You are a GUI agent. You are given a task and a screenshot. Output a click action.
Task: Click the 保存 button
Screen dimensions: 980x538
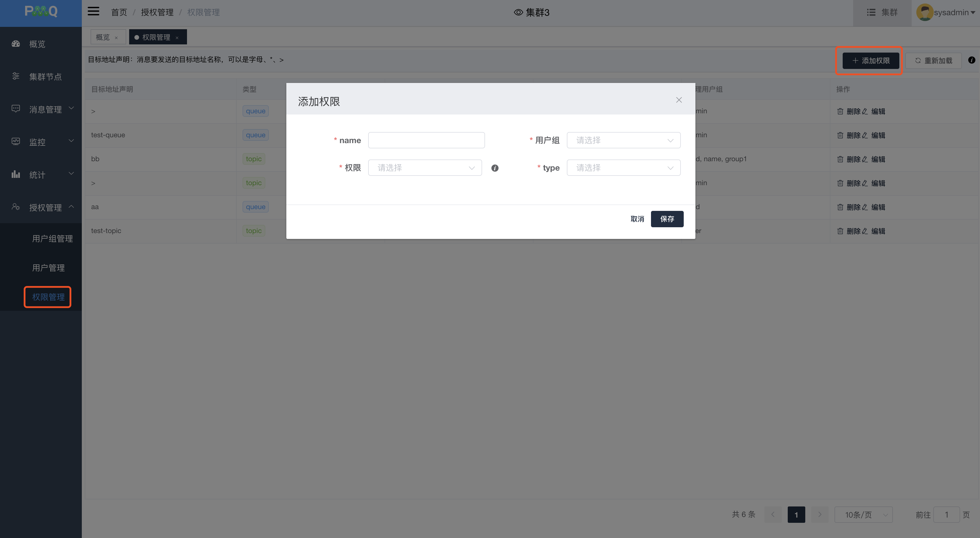click(666, 219)
